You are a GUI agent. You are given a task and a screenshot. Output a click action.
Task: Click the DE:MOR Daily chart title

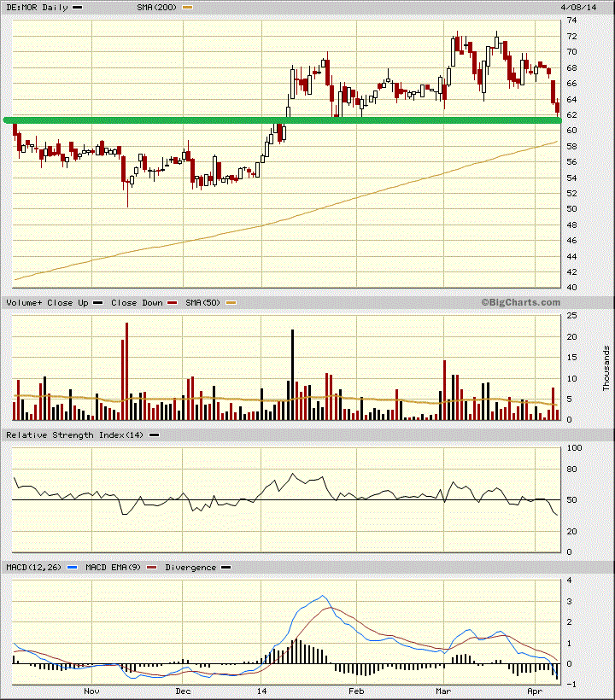tap(37, 7)
